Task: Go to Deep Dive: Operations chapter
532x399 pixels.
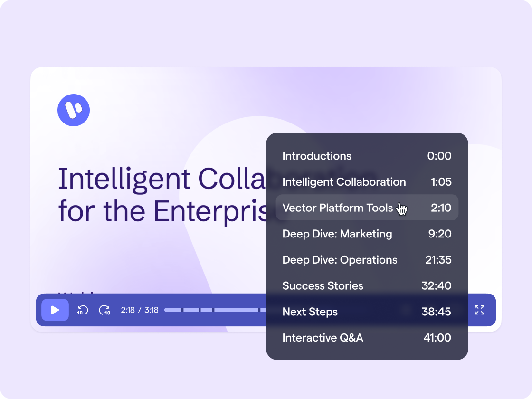Action: [367, 259]
